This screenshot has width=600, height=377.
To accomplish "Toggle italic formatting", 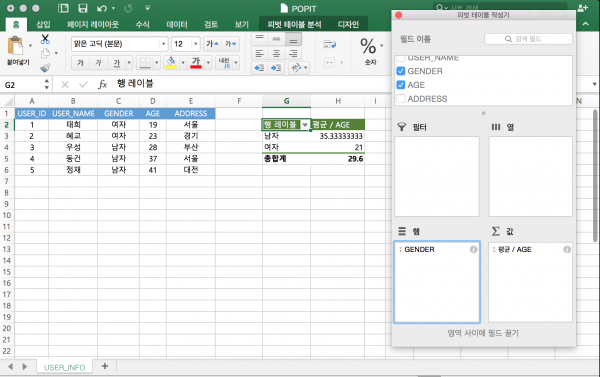I will [98, 63].
